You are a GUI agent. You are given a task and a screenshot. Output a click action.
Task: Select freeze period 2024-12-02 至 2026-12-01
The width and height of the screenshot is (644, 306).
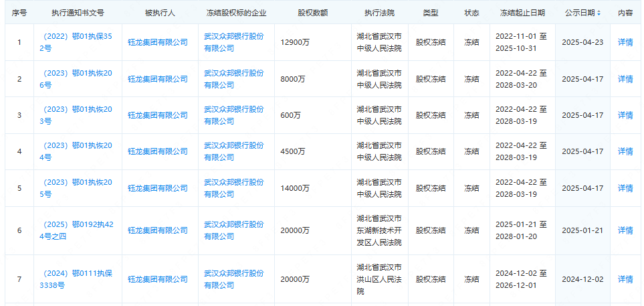(521, 279)
